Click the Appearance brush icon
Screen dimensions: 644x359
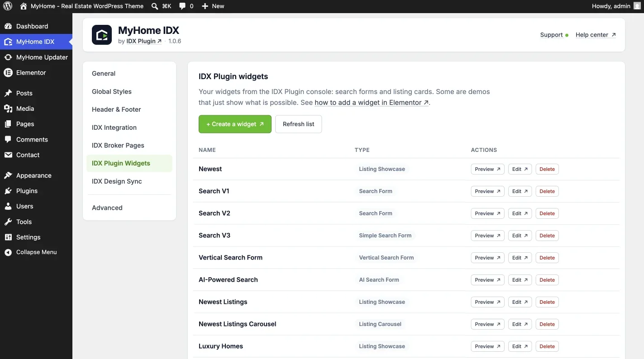(x=8, y=175)
